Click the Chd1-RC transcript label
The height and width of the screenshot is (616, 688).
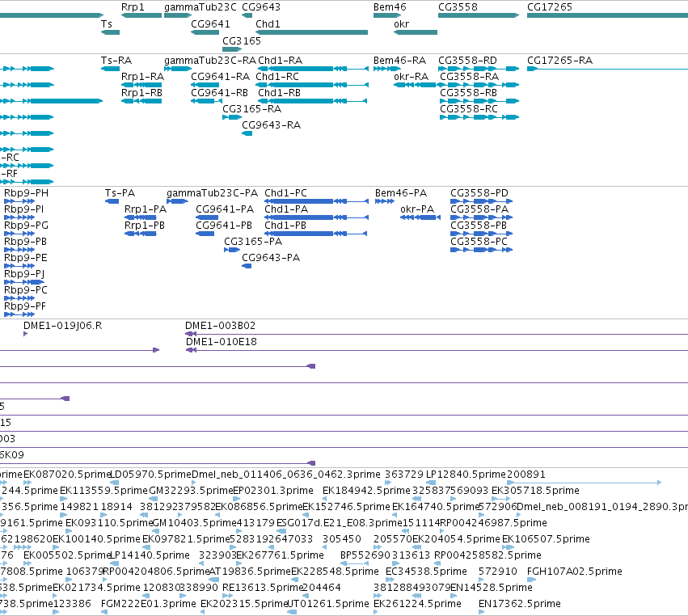(x=277, y=77)
